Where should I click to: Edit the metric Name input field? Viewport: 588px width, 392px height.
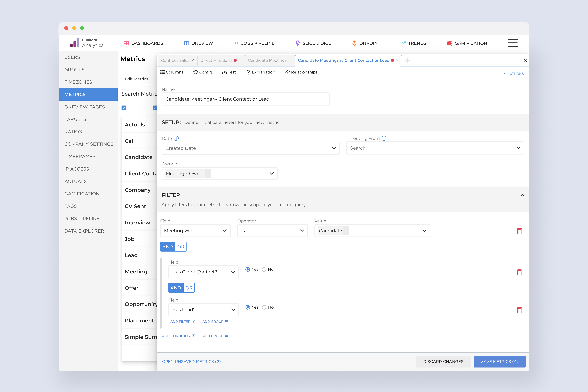(246, 99)
